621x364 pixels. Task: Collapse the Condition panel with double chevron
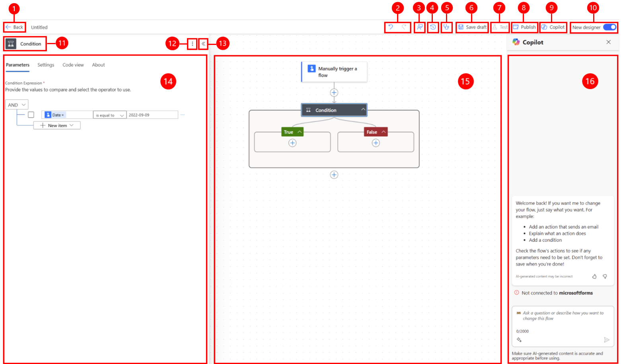coord(203,44)
